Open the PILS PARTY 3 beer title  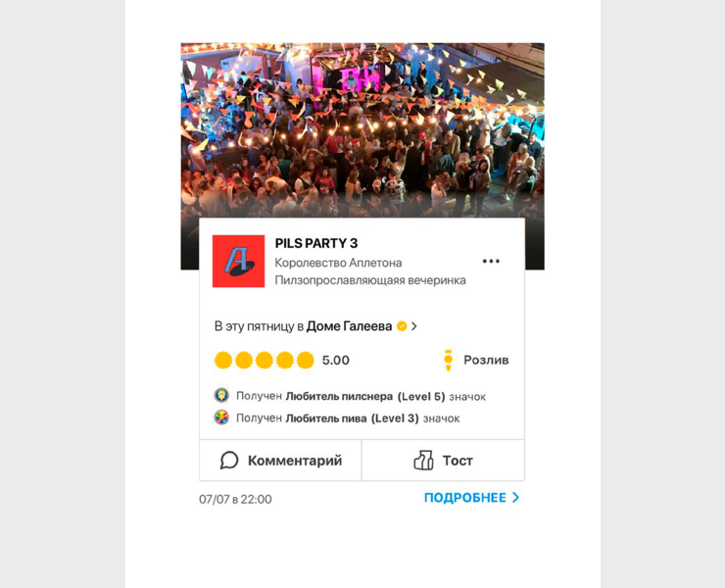click(316, 243)
